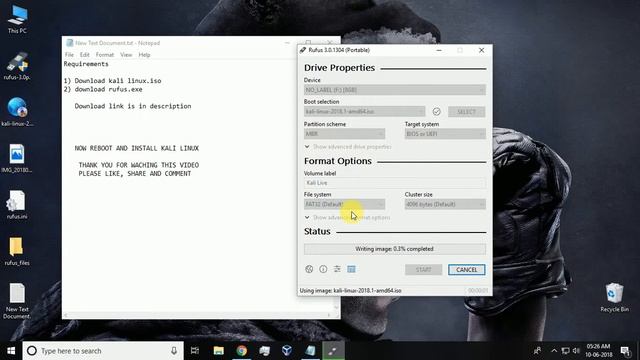Open File Explorer from taskbar
Image resolution: width=640 pixels, height=360 pixels.
coord(218,351)
